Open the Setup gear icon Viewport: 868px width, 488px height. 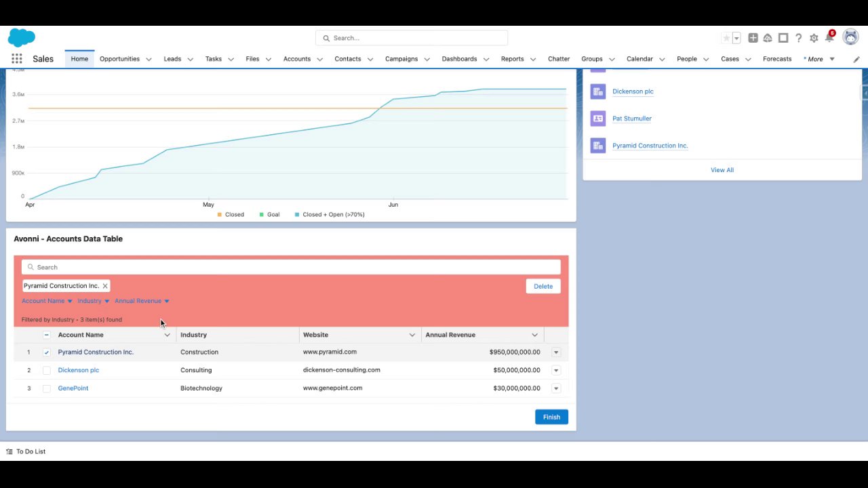pos(814,38)
